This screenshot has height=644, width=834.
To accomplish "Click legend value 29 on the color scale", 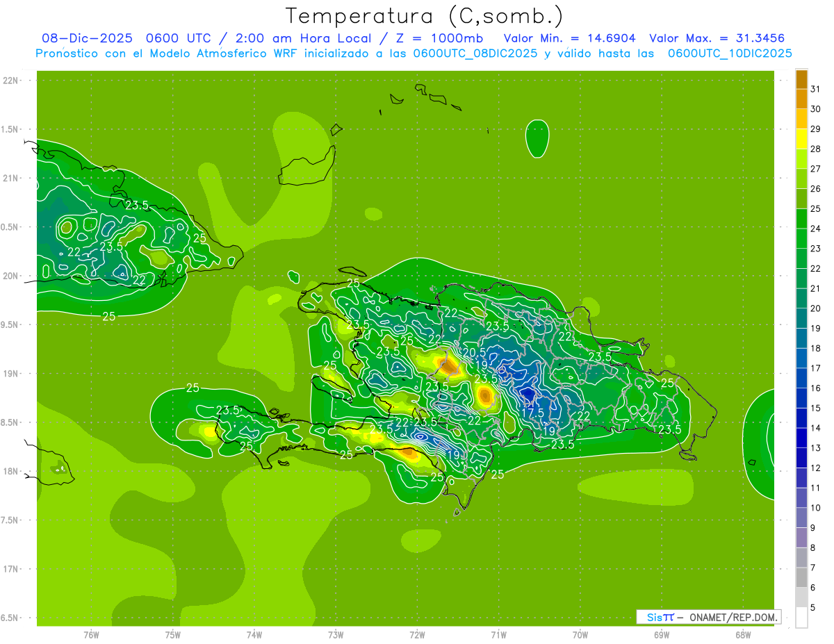I will pyautogui.click(x=816, y=129).
